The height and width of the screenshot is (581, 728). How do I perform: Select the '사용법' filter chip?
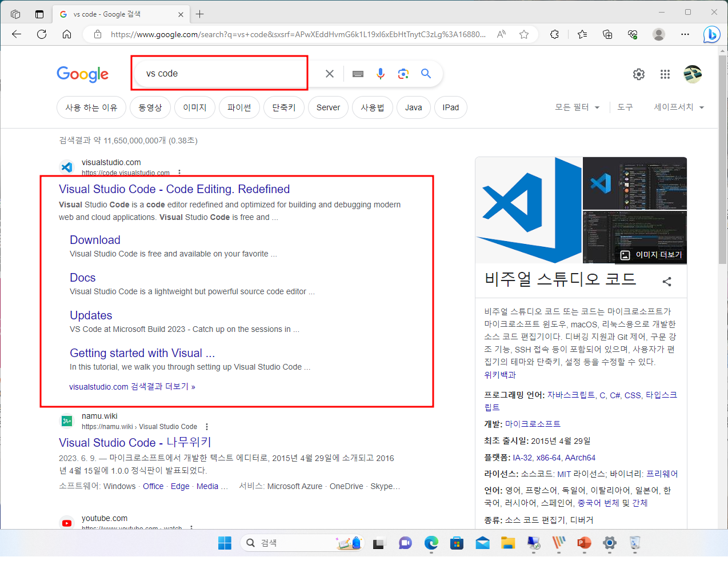[x=373, y=107]
